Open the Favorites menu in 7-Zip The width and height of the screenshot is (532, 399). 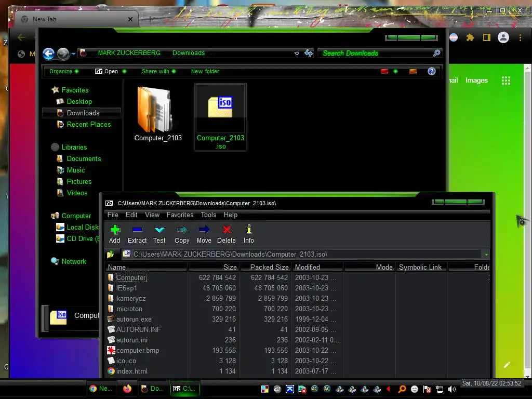(x=180, y=215)
